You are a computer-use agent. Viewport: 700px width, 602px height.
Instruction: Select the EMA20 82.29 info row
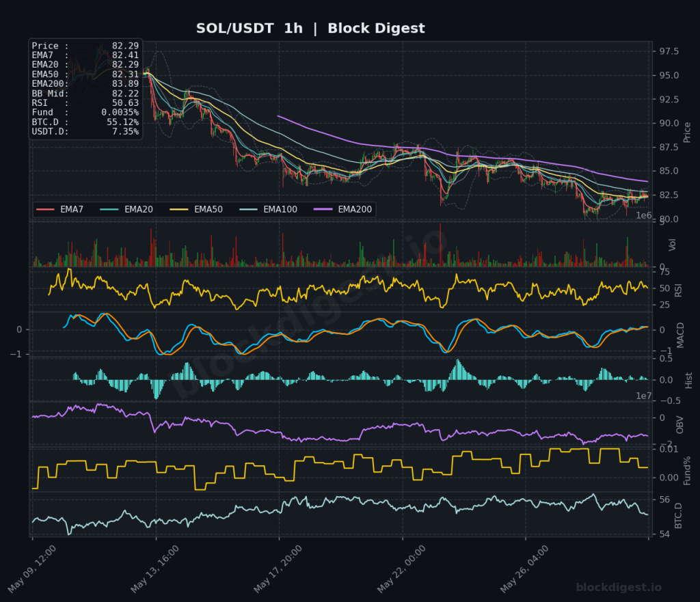tap(85, 65)
